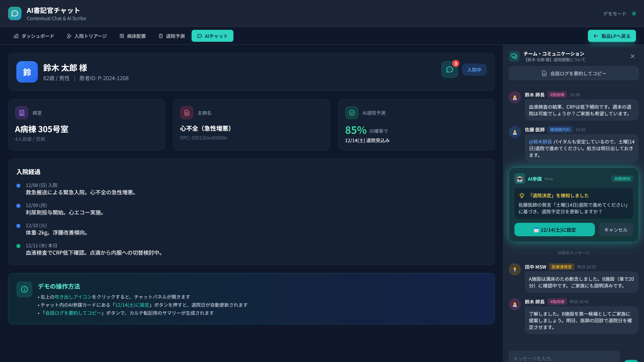Go to the 病床配置 tab
Viewport: 644px width, 362px height.
click(132, 36)
